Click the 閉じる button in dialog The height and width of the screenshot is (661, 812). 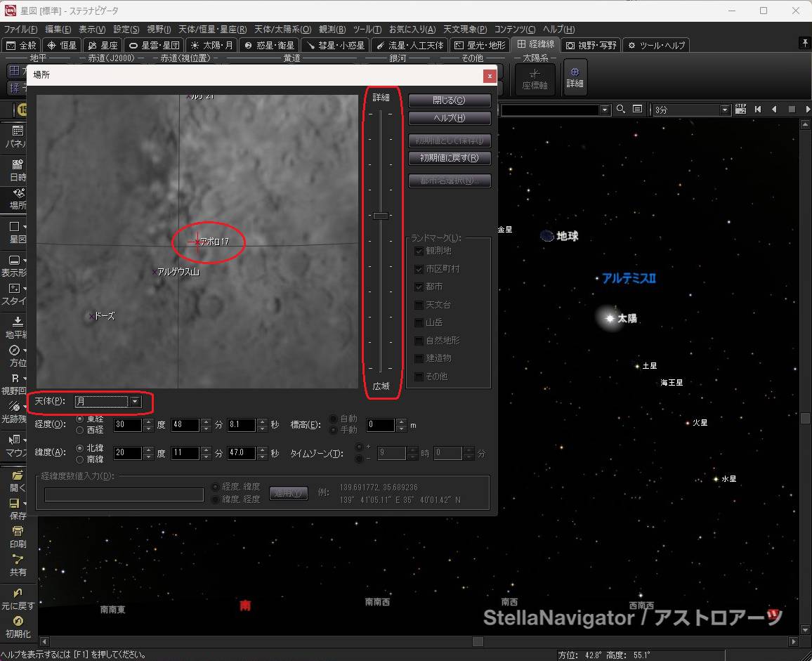[x=449, y=100]
